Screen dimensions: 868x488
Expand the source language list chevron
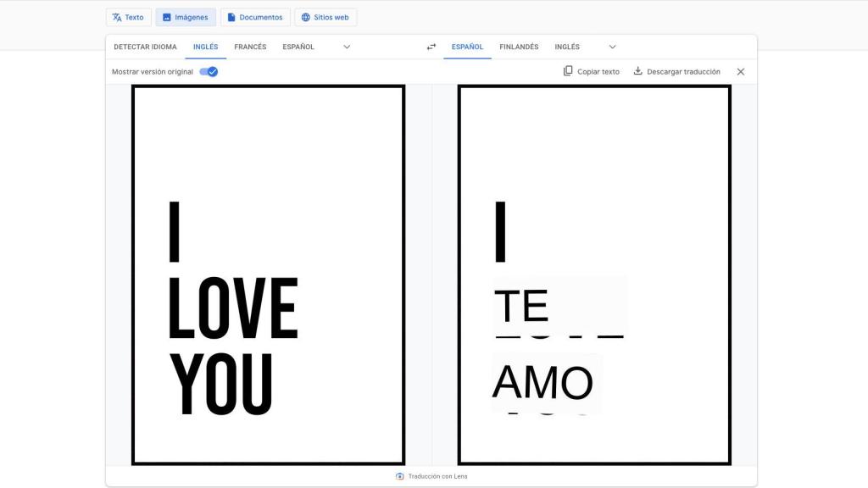(x=347, y=47)
